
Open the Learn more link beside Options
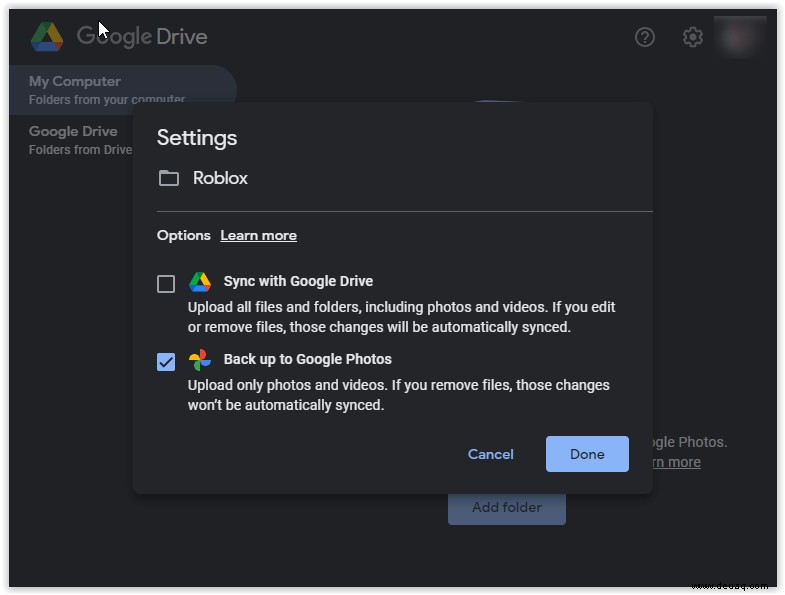[x=258, y=235]
